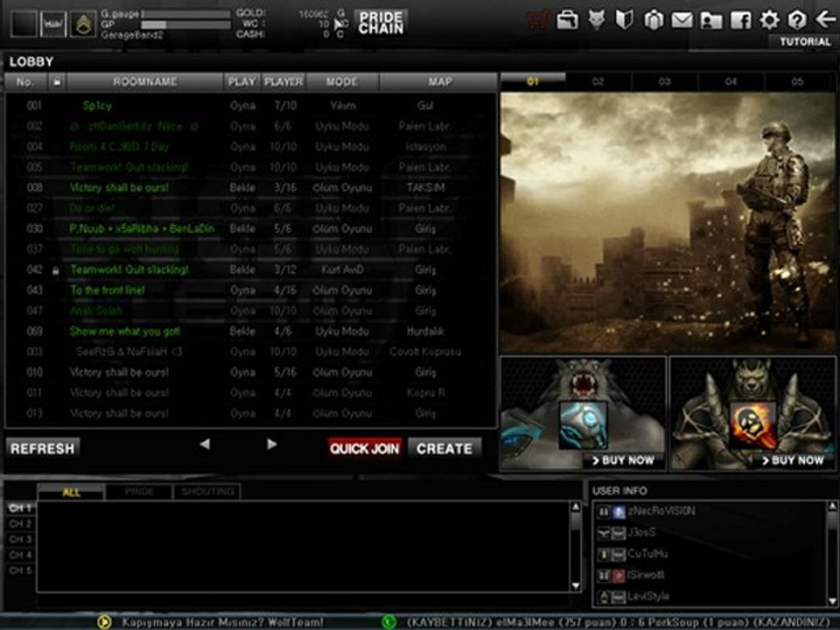Select banner tab 01

[533, 81]
